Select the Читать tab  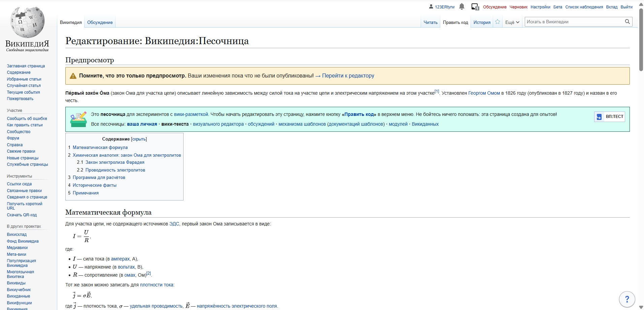430,23
